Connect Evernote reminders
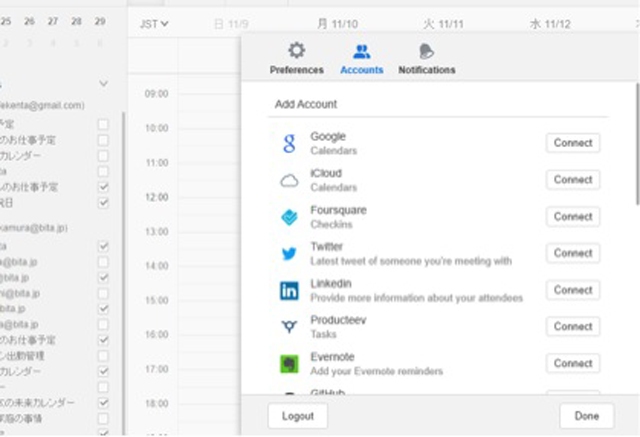The image size is (640, 437). pos(573,363)
